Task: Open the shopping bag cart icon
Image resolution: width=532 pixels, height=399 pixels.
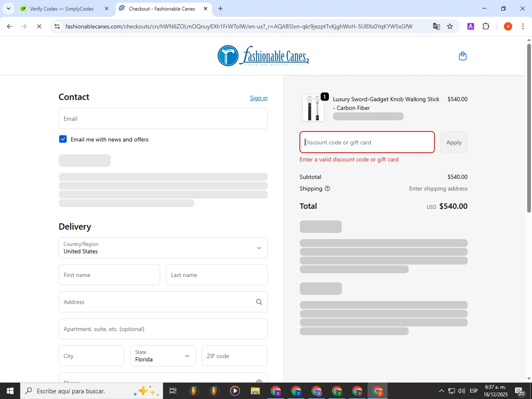Action: pos(462,56)
